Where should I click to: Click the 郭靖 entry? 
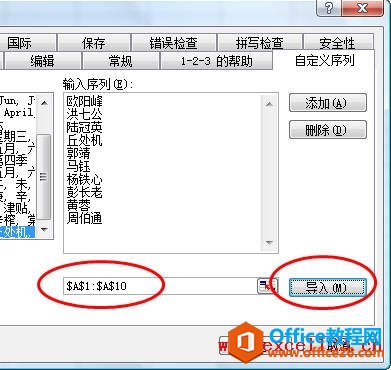click(78, 153)
